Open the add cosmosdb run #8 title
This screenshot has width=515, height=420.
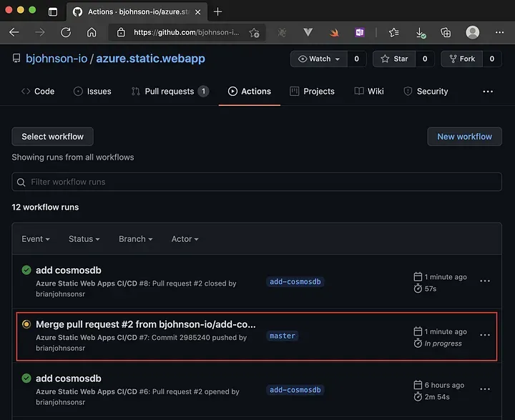(x=69, y=270)
